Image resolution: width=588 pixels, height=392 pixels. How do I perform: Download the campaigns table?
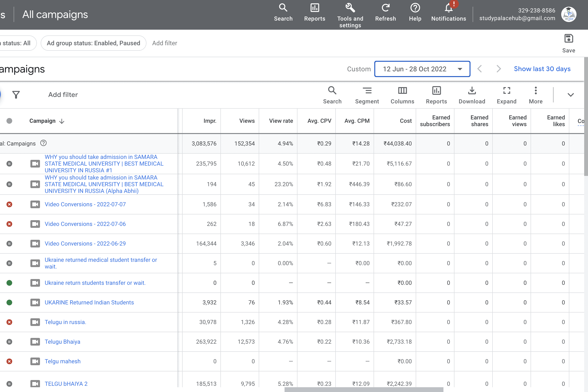pos(472,95)
